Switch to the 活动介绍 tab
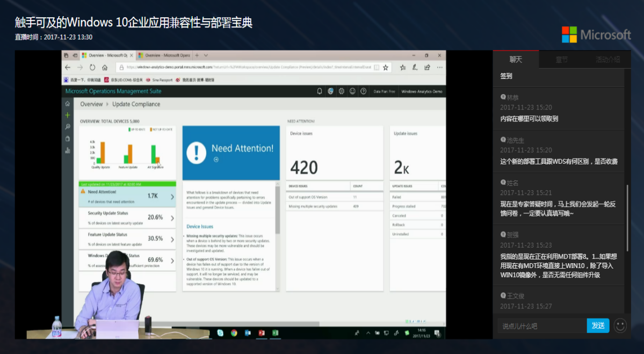The width and height of the screenshot is (644, 354). coord(607,60)
